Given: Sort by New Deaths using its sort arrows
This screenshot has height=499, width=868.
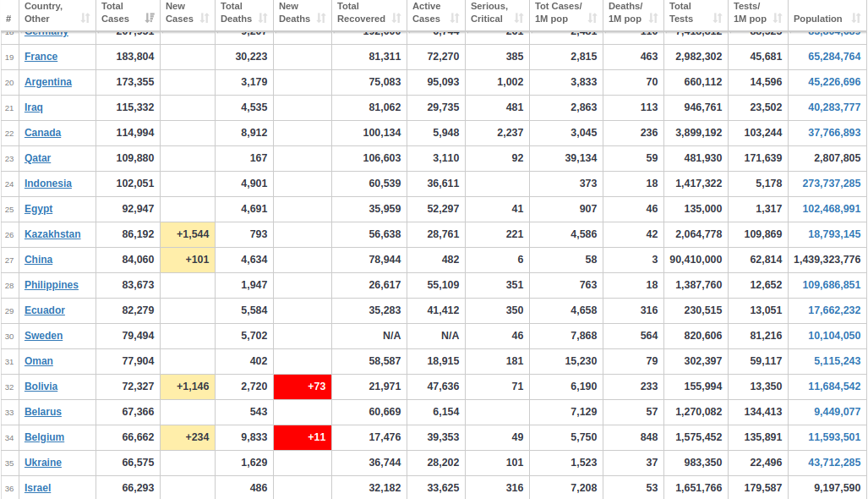Looking at the screenshot, I should point(322,19).
